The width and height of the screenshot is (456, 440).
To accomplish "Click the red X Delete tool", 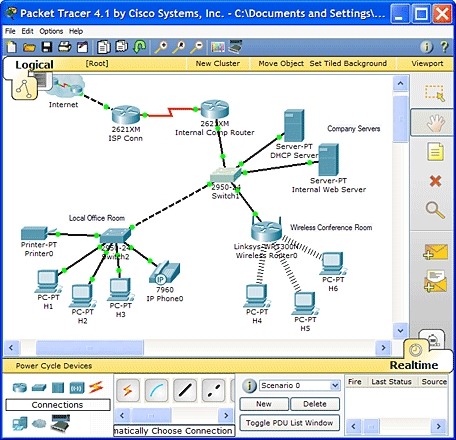I will 435,181.
